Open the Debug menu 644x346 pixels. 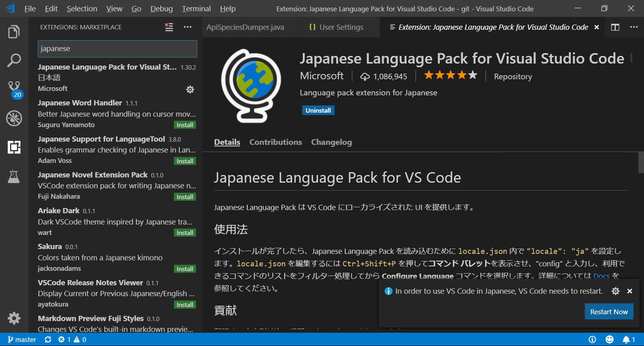click(x=161, y=8)
